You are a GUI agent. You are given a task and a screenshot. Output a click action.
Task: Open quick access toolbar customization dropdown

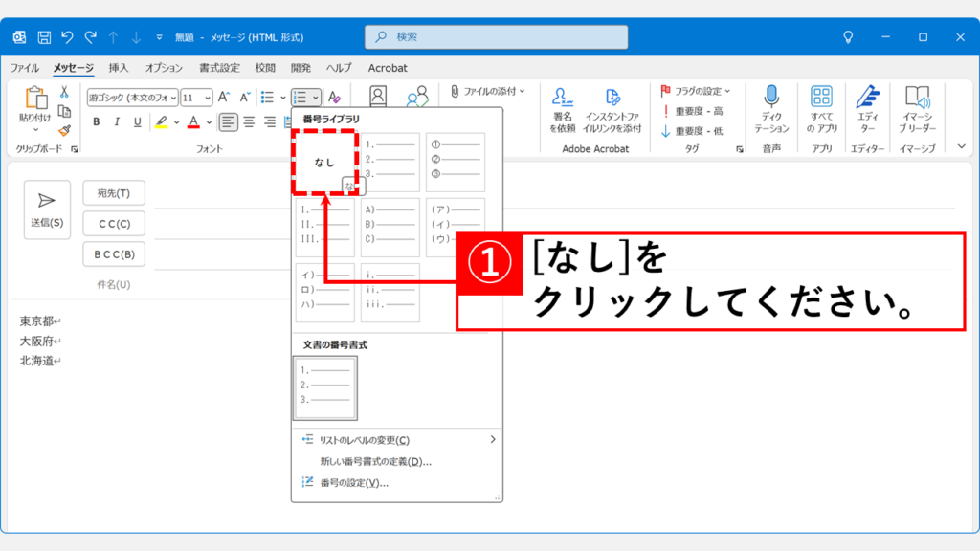click(x=159, y=37)
